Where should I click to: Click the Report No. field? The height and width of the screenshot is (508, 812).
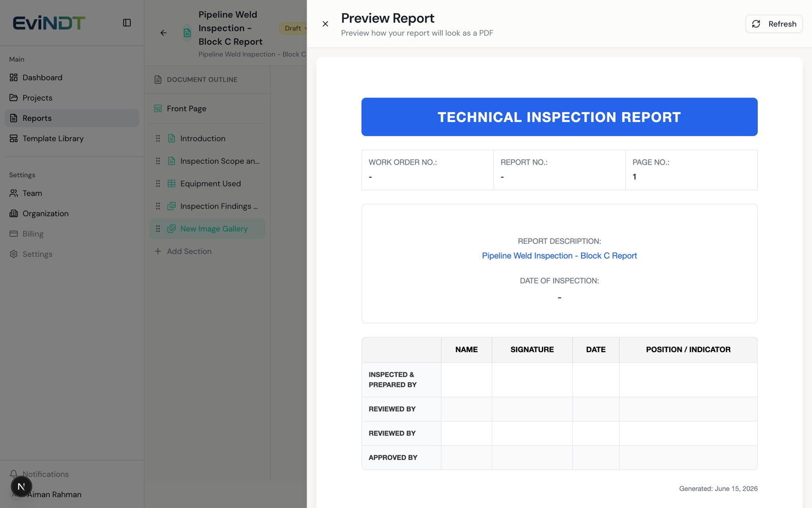559,170
